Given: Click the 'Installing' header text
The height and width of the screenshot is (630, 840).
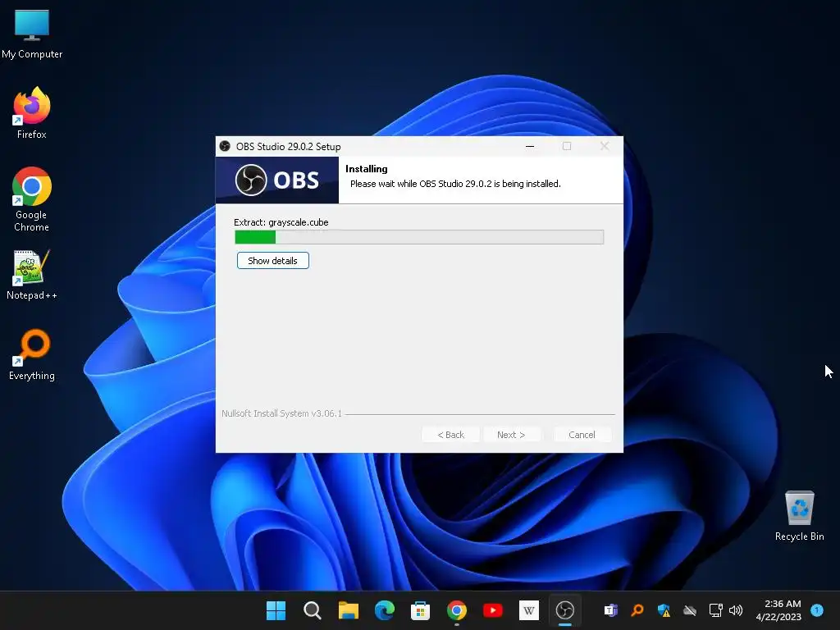Looking at the screenshot, I should (367, 169).
